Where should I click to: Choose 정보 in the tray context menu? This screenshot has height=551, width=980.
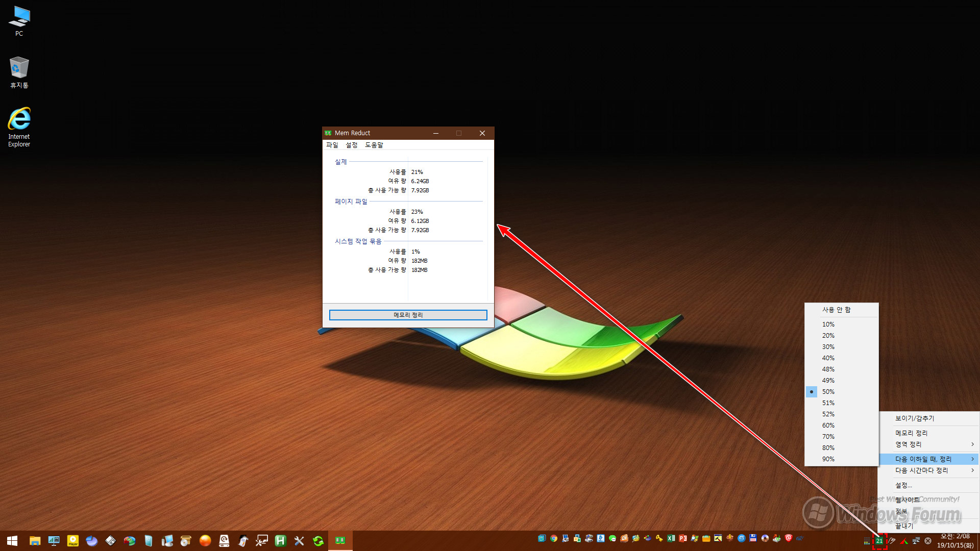(929, 511)
